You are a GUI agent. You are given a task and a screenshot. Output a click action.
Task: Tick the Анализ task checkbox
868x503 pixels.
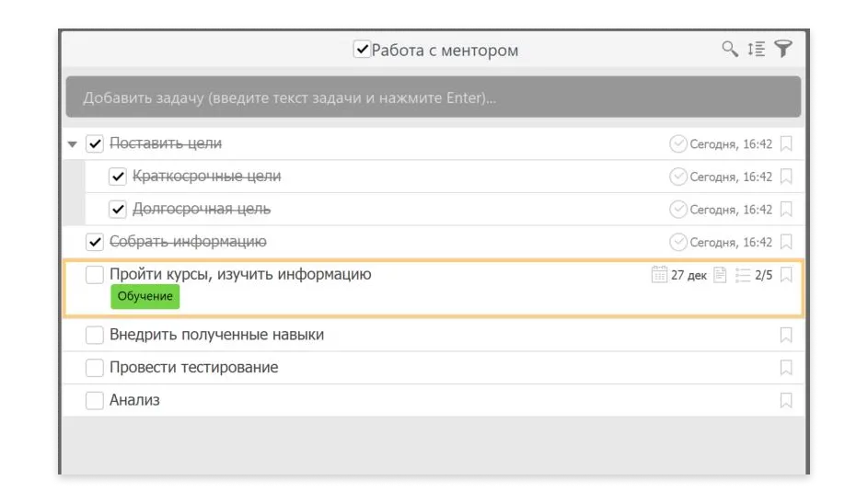coord(95,401)
